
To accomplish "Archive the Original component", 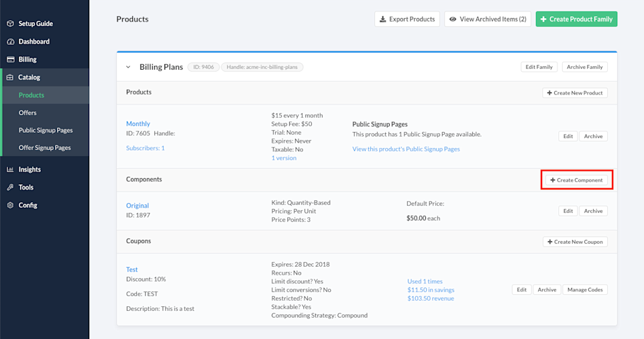I will point(593,211).
